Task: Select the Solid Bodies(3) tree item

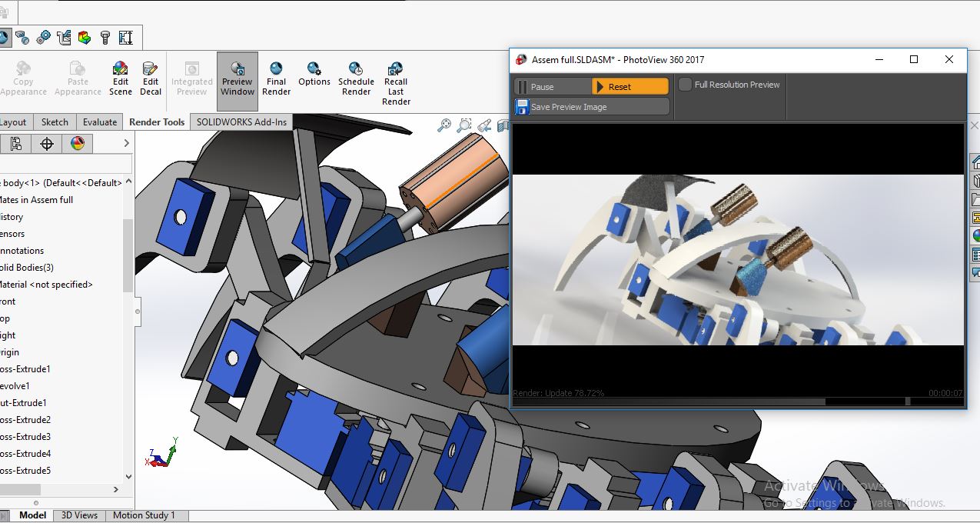Action: point(27,268)
